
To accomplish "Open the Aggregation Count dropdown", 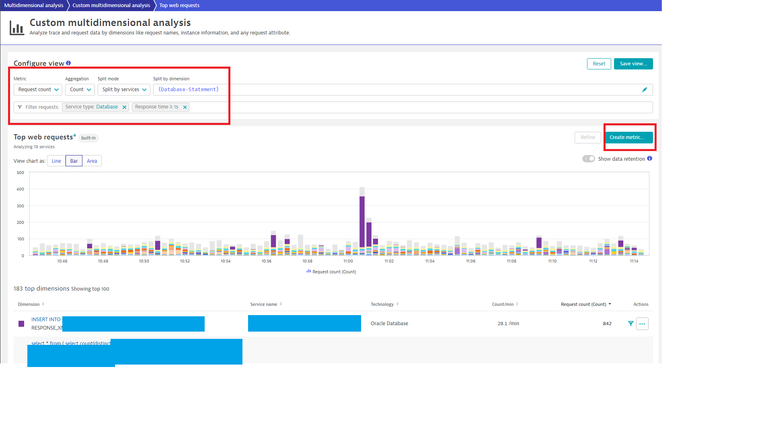I will [x=80, y=90].
